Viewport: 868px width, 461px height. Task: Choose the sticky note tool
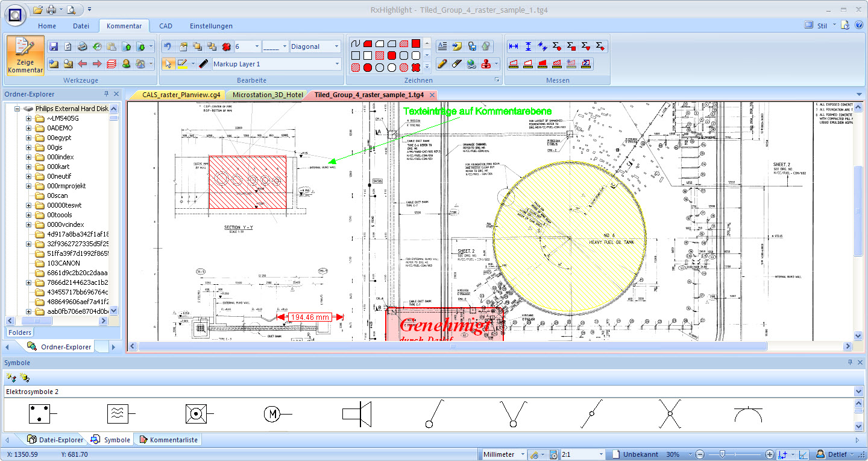(x=458, y=46)
